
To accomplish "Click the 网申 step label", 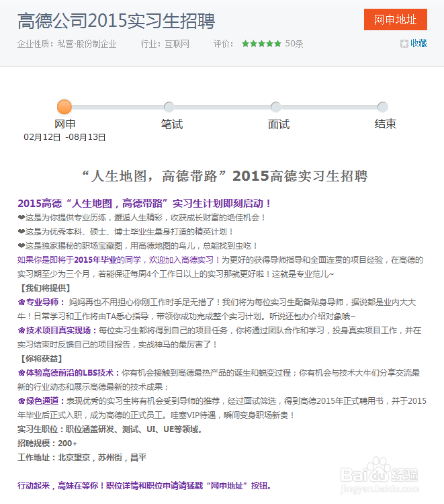I will [65, 124].
